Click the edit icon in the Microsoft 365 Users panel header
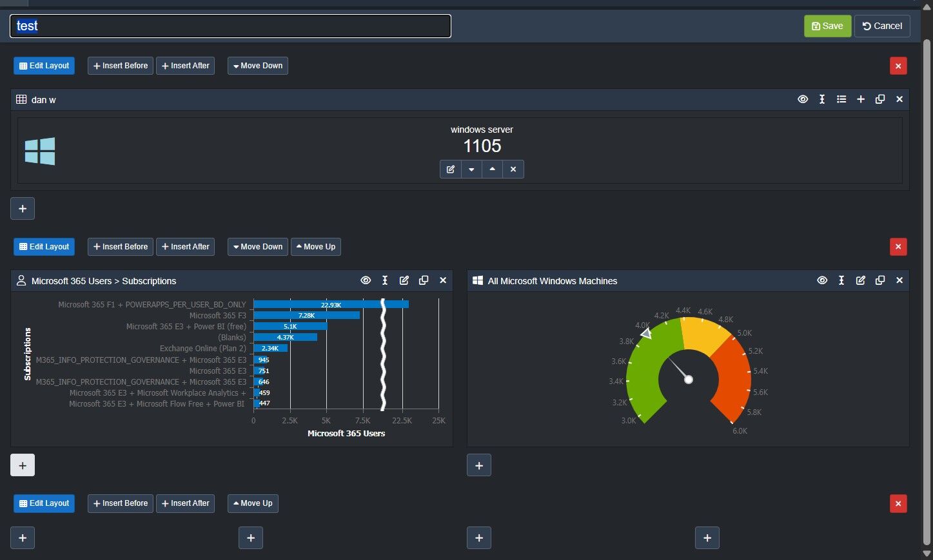The height and width of the screenshot is (560, 933). click(x=404, y=280)
